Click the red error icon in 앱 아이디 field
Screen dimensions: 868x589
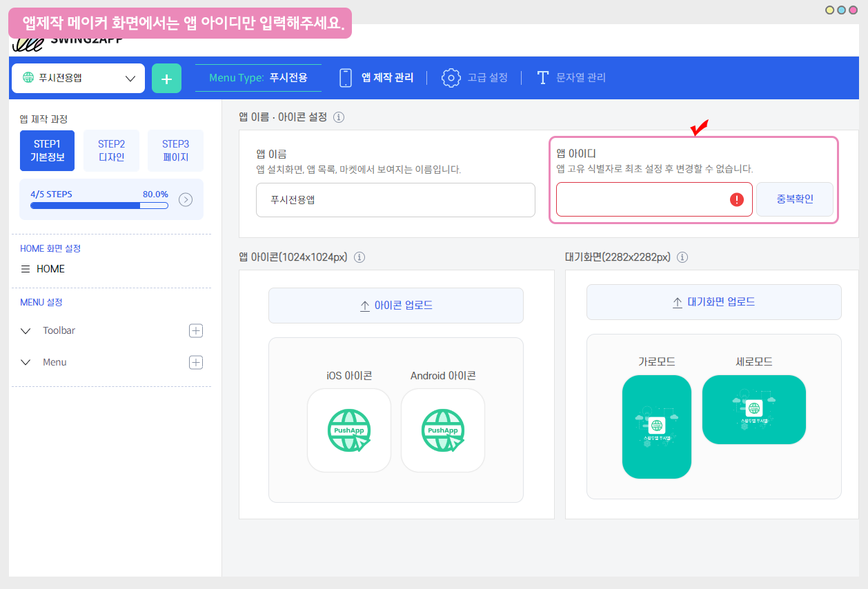coord(737,200)
